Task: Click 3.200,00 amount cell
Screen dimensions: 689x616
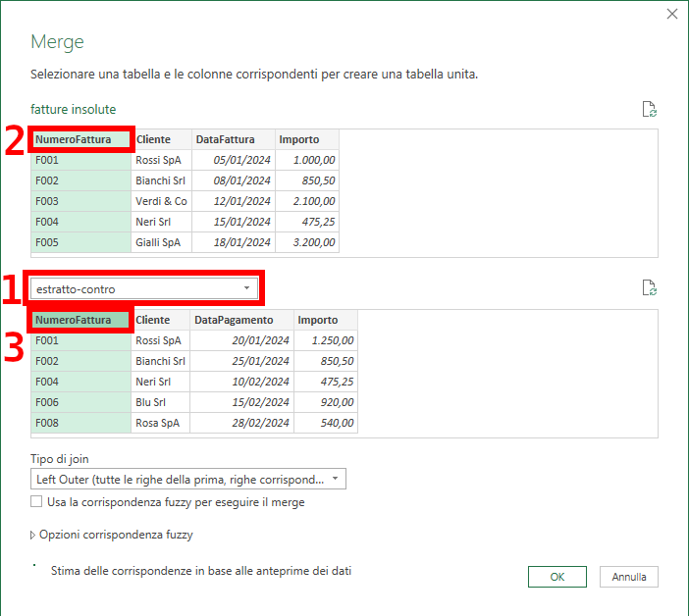Action: (306, 242)
